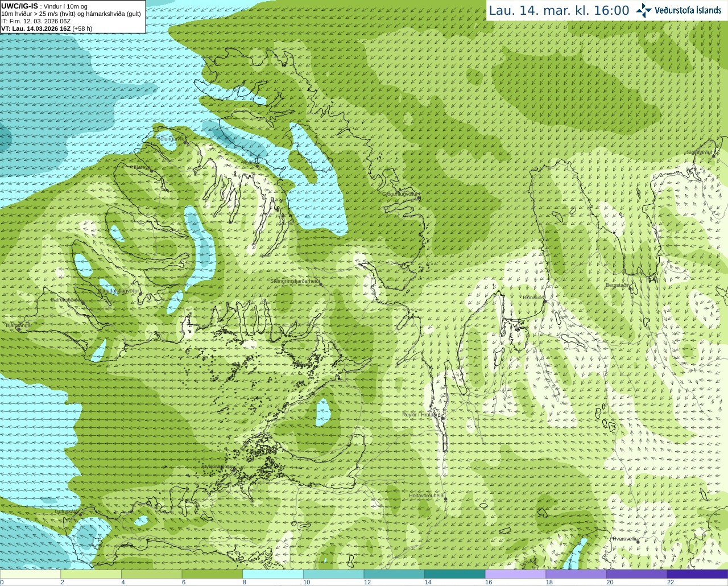Image resolution: width=728 pixels, height=586 pixels.
Task: Click the 16–18 m/s lavender swatch
Action: coord(515,574)
